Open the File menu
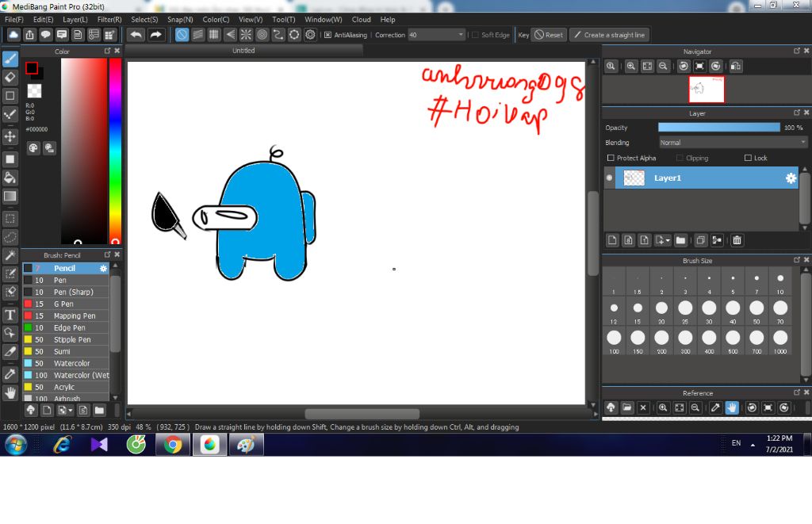The width and height of the screenshot is (812, 524). [x=14, y=20]
